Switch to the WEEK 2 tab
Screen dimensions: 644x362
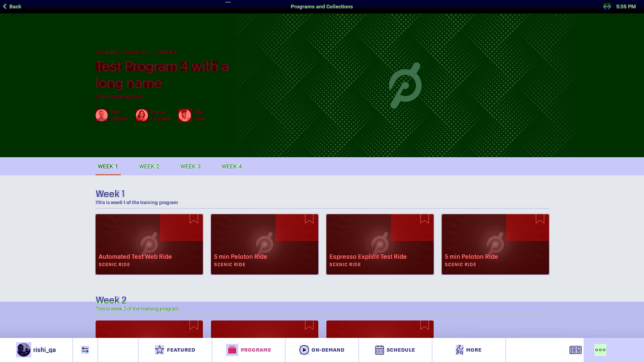[x=149, y=167]
